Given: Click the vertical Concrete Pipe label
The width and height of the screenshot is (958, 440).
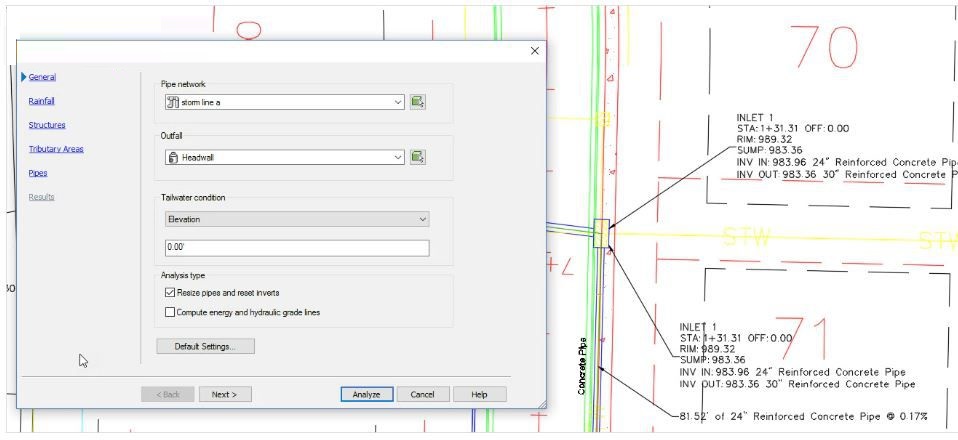Looking at the screenshot, I should click(582, 365).
